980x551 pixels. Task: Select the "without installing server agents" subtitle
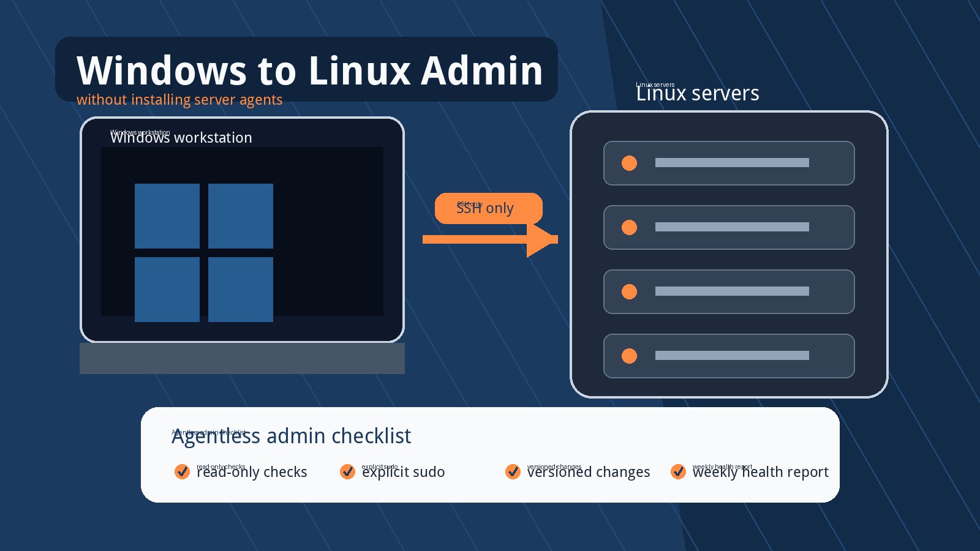coord(179,100)
